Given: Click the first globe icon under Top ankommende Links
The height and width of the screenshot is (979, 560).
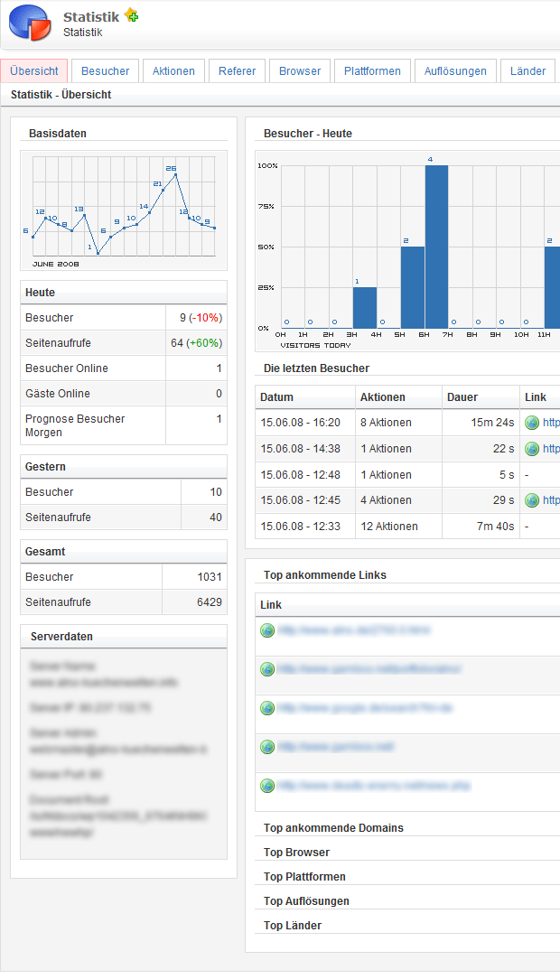Looking at the screenshot, I should pyautogui.click(x=267, y=630).
